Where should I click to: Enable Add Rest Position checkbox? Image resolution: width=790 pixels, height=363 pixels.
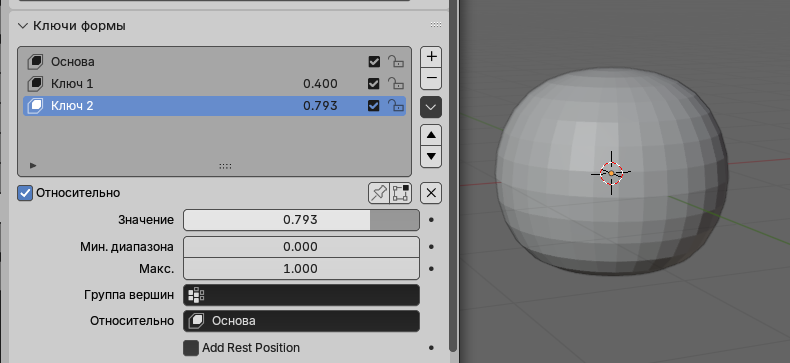190,348
